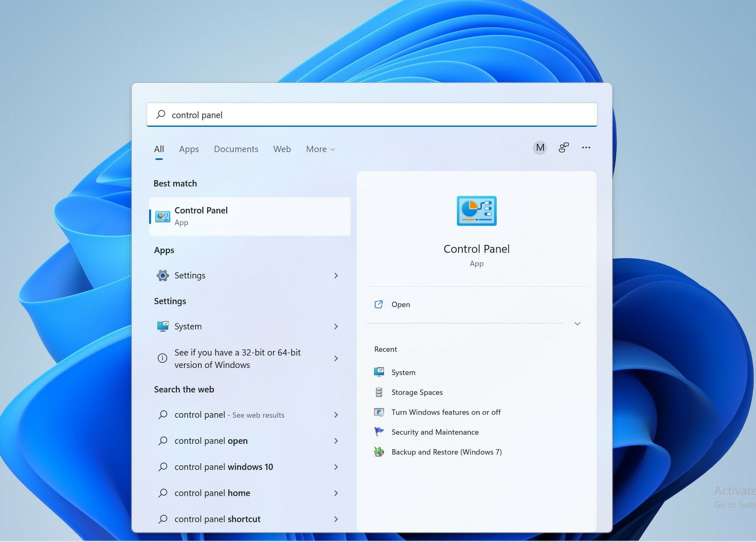This screenshot has height=542, width=756.
Task: Expand 'control panel shortcut' chevron
Action: point(336,519)
